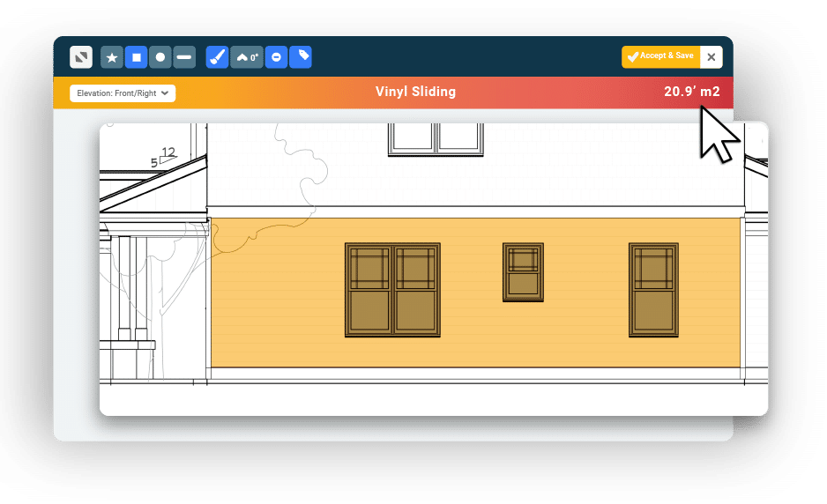Image resolution: width=827 pixels, height=504 pixels.
Task: Click the diagonal logo icon in toolbar
Action: [81, 57]
